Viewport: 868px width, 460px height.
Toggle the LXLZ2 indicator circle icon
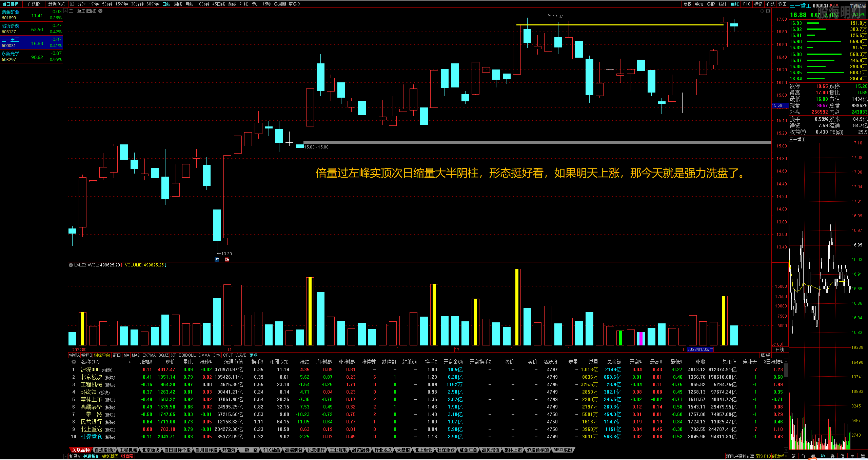[71, 265]
